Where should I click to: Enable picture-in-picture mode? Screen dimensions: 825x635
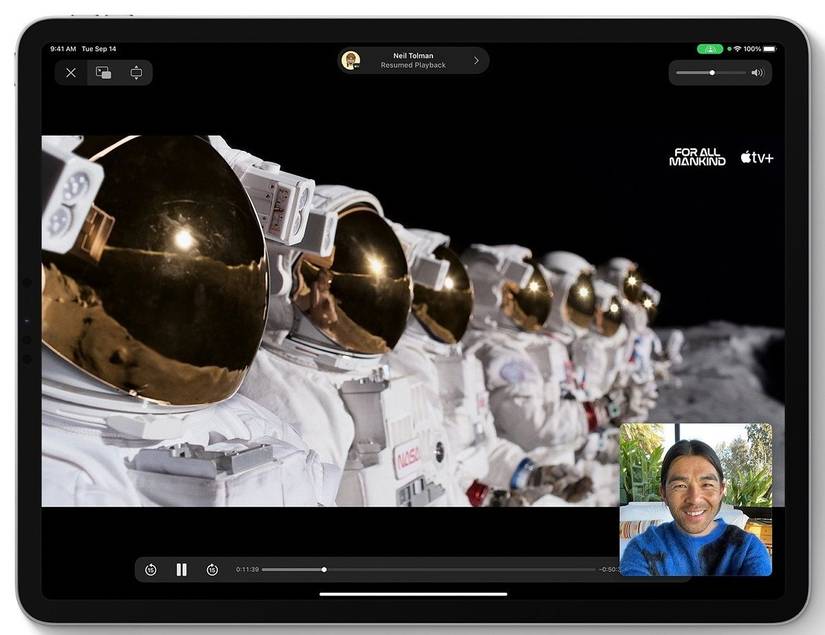point(103,73)
